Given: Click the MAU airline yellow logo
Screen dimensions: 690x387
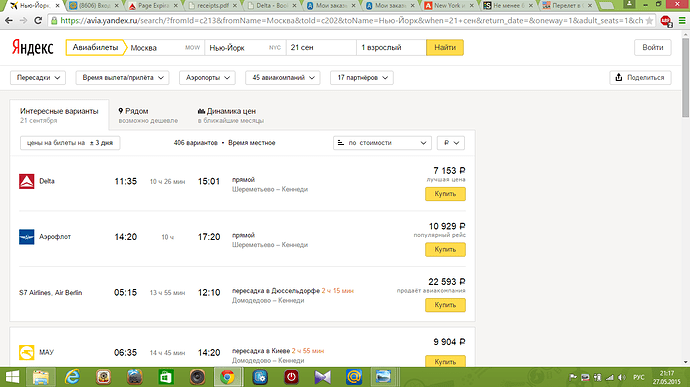Looking at the screenshot, I should coord(26,353).
